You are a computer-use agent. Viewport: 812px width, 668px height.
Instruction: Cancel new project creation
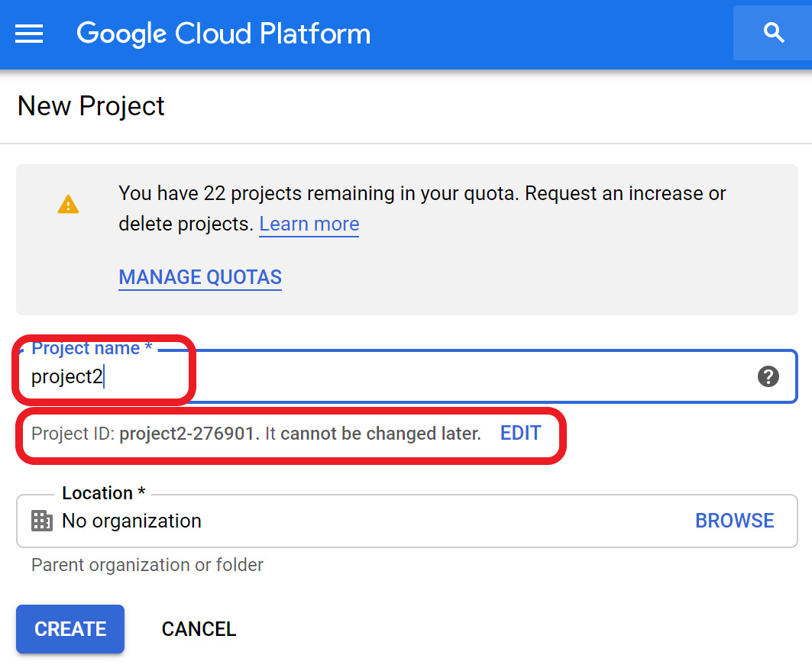(x=199, y=629)
